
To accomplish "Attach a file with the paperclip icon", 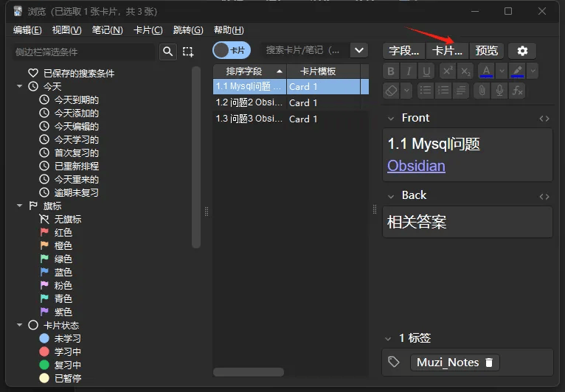I will 482,91.
